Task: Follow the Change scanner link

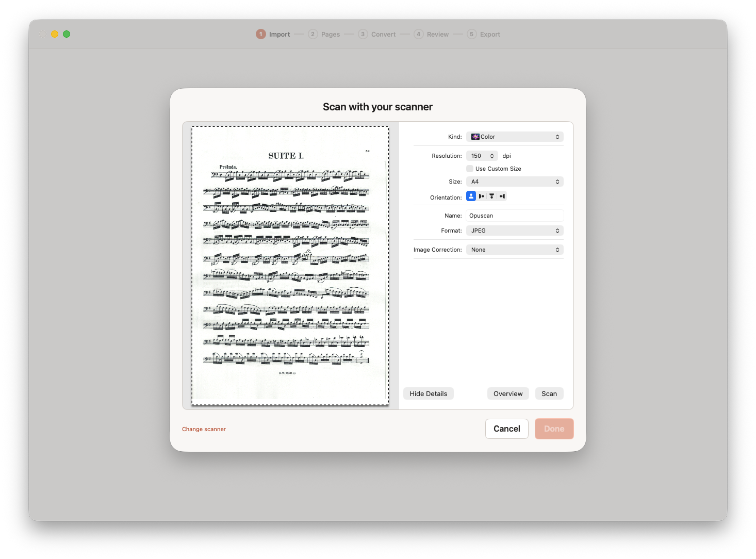Action: point(204,429)
